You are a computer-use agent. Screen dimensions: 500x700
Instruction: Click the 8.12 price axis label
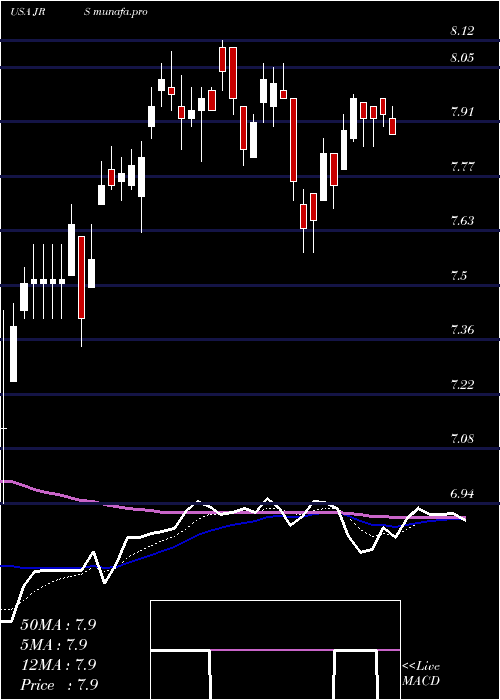click(x=462, y=31)
